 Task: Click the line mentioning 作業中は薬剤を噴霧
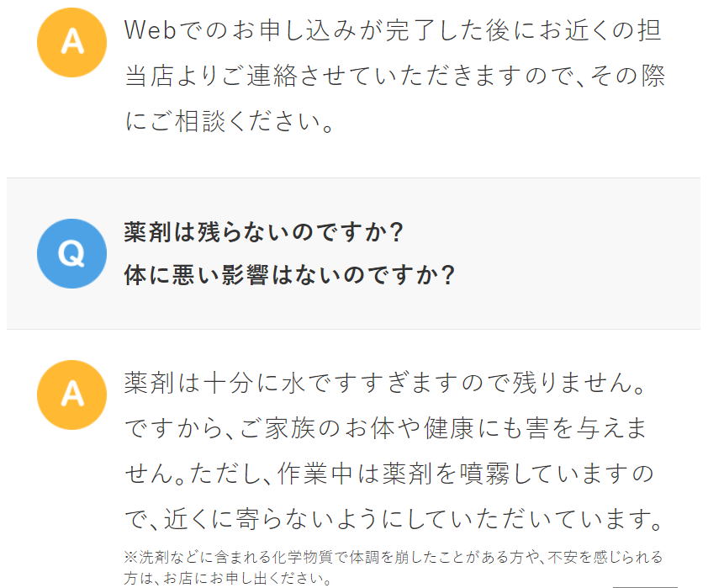(x=388, y=474)
